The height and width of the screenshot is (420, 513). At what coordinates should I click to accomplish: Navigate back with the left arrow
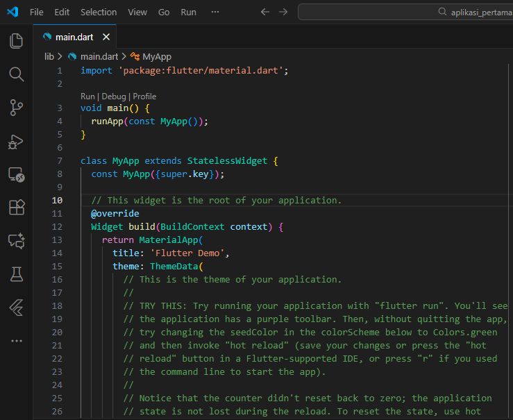[265, 12]
